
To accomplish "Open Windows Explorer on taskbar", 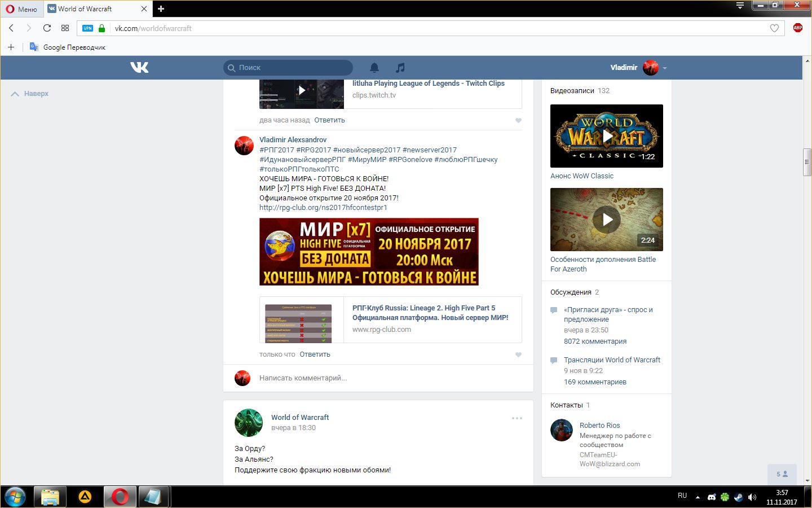I will click(x=50, y=497).
